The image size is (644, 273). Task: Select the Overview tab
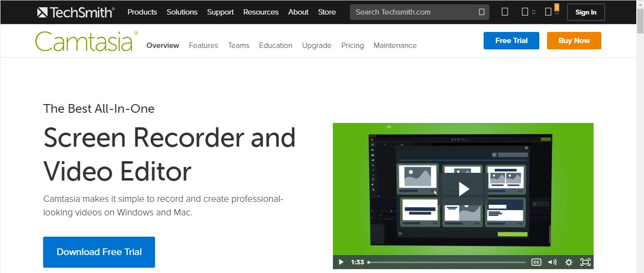[x=163, y=45]
